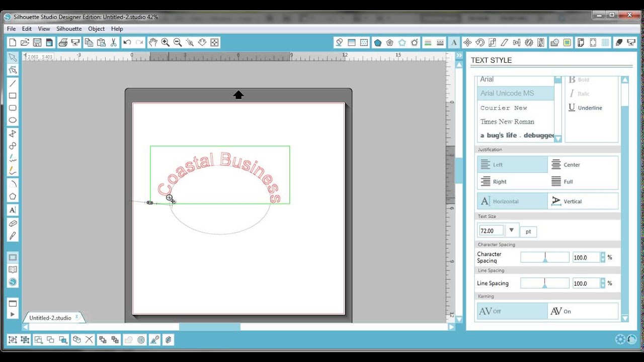Open the Rotate window icon

(480, 43)
